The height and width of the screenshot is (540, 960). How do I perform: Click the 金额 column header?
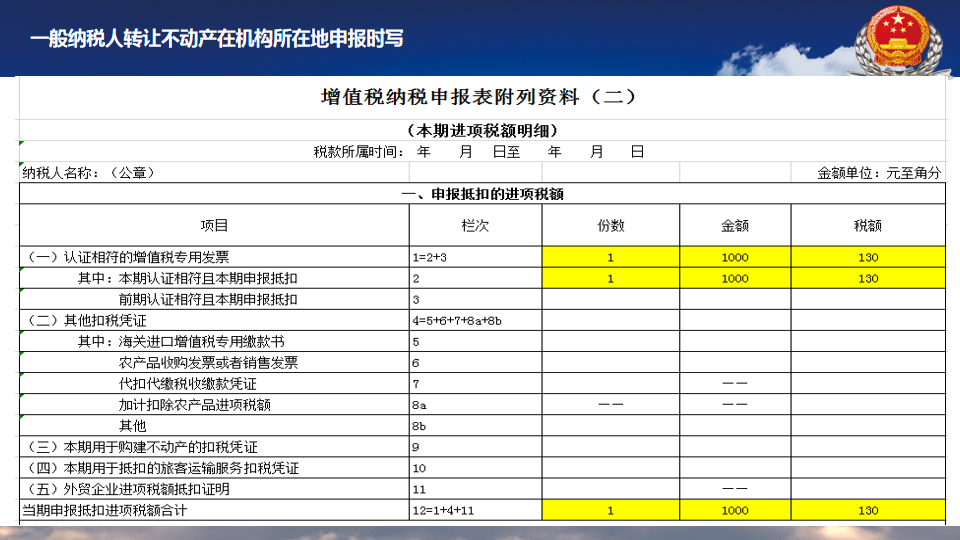pos(735,225)
